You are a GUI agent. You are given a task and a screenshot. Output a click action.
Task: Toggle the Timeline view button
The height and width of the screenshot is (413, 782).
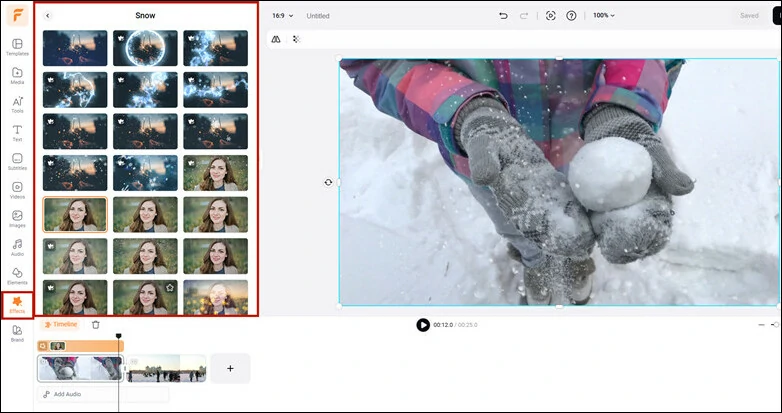coord(60,324)
